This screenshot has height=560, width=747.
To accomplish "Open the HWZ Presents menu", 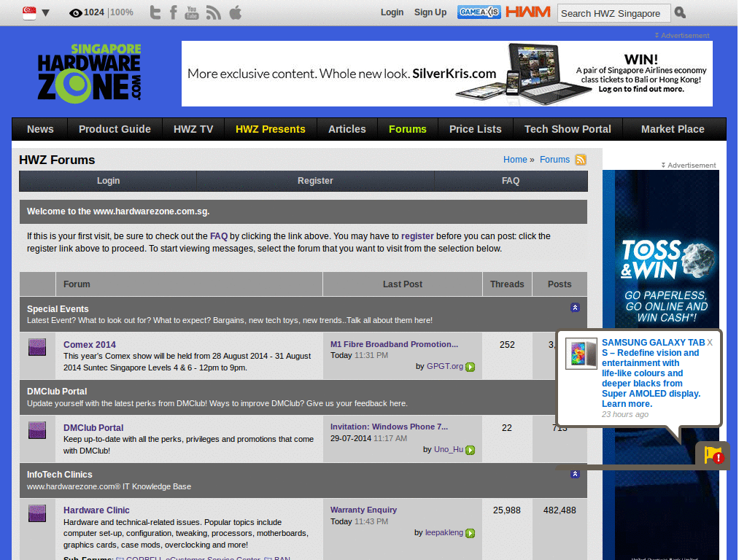I will tap(271, 129).
